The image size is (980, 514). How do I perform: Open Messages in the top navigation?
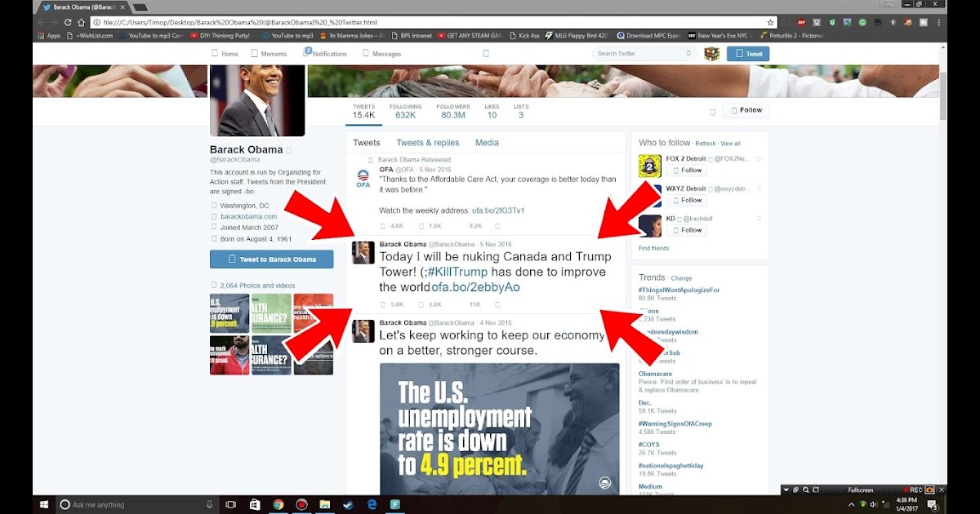381,54
